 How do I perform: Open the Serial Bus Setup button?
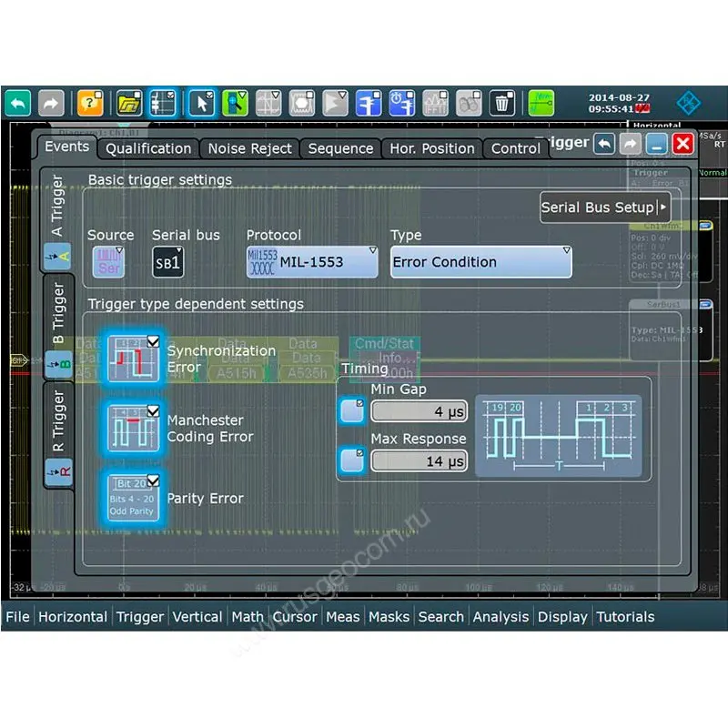[605, 207]
